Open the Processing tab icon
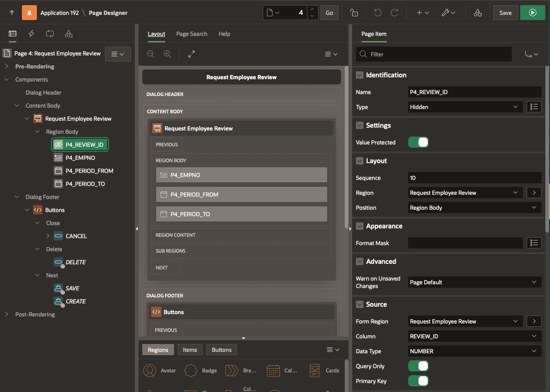 coord(50,34)
